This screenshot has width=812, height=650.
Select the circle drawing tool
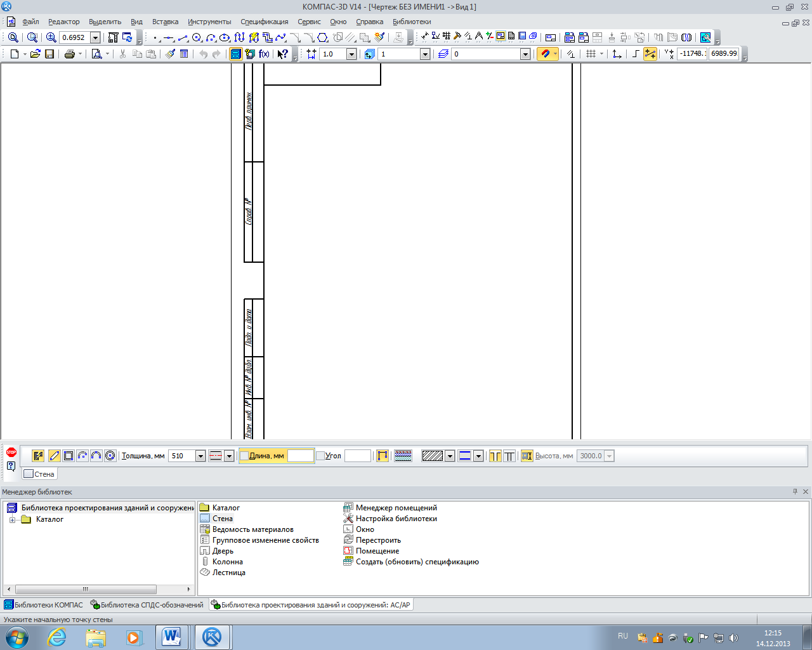(197, 37)
